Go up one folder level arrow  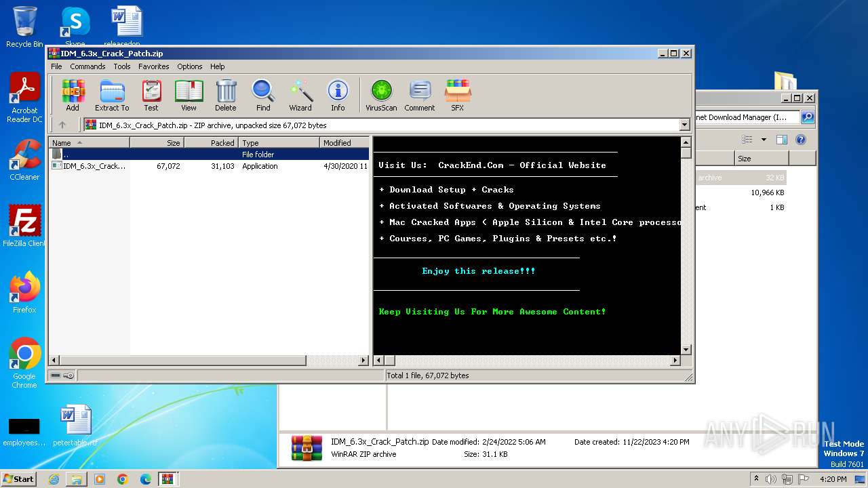pyautogui.click(x=62, y=125)
